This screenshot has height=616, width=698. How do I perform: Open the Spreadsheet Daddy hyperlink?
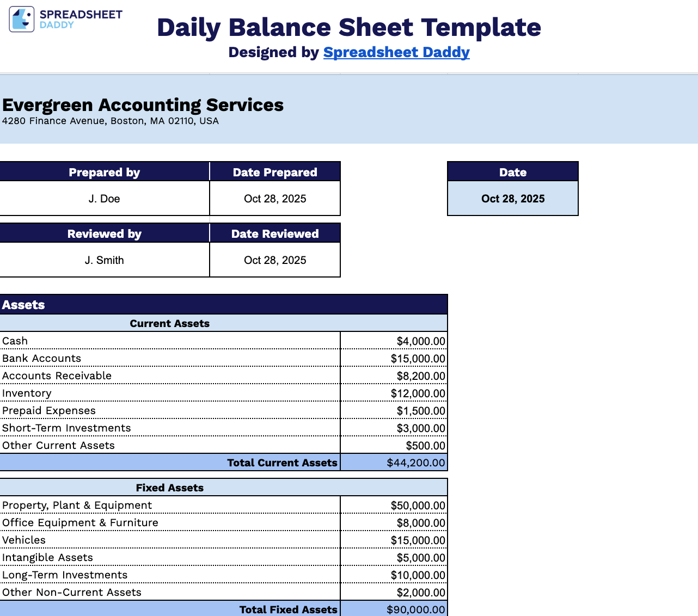[x=396, y=52]
